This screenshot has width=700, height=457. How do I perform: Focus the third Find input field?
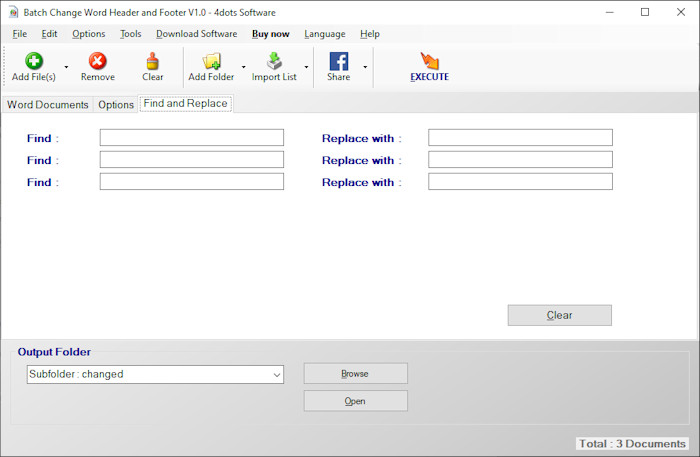click(x=192, y=181)
